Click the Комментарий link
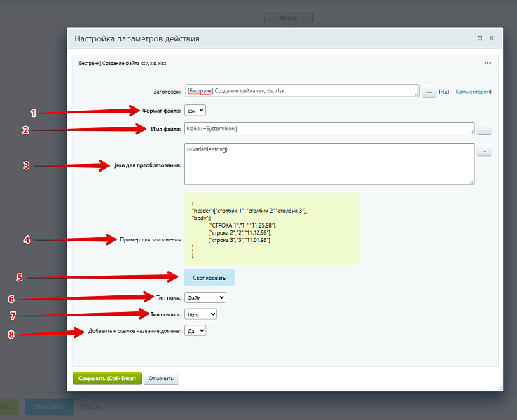Screen dimensions: 517x420 472,92
